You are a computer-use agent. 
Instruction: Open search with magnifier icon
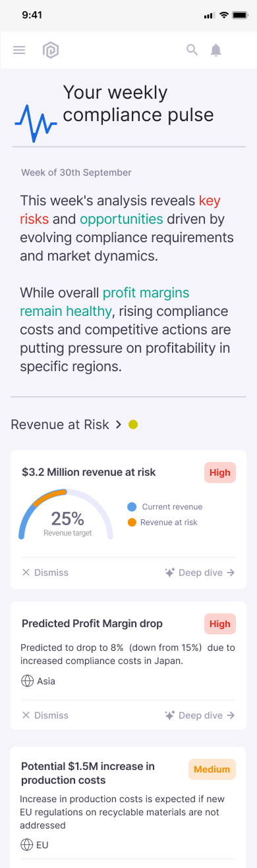(192, 50)
